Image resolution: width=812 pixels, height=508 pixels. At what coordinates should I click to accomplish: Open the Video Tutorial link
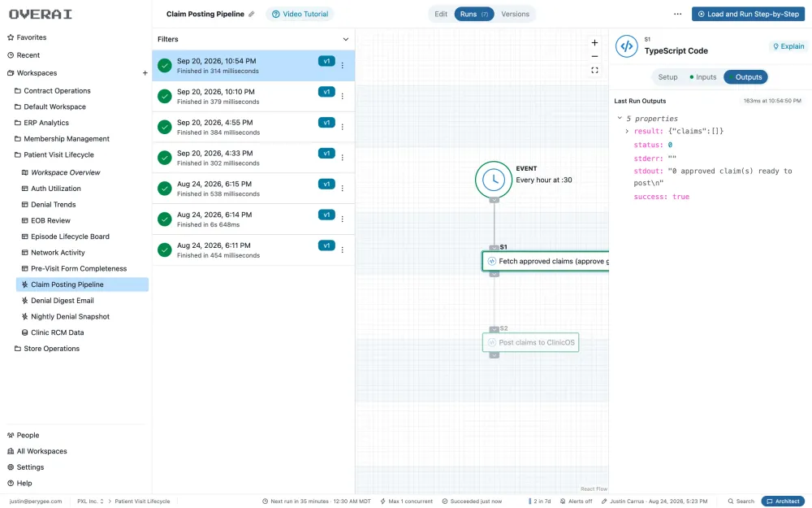click(x=300, y=14)
